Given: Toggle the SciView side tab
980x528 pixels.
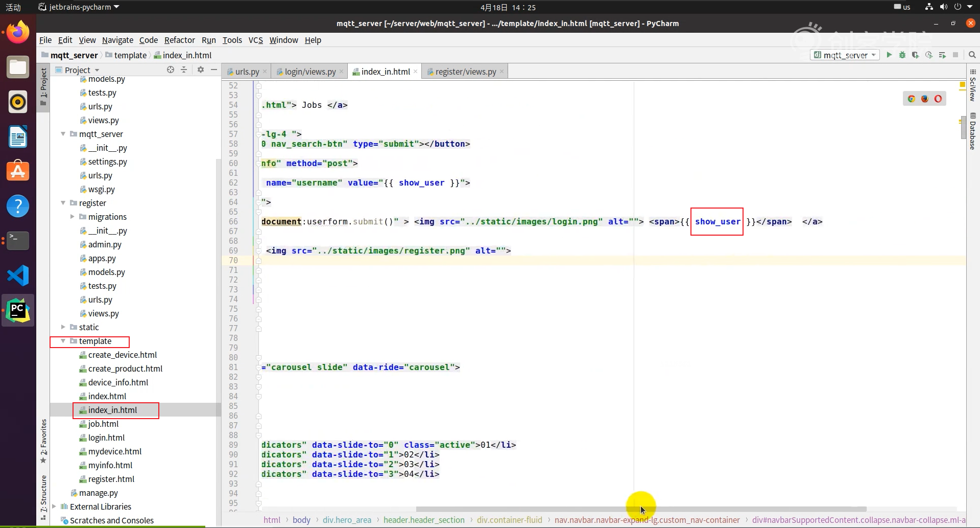Looking at the screenshot, I should click(973, 85).
